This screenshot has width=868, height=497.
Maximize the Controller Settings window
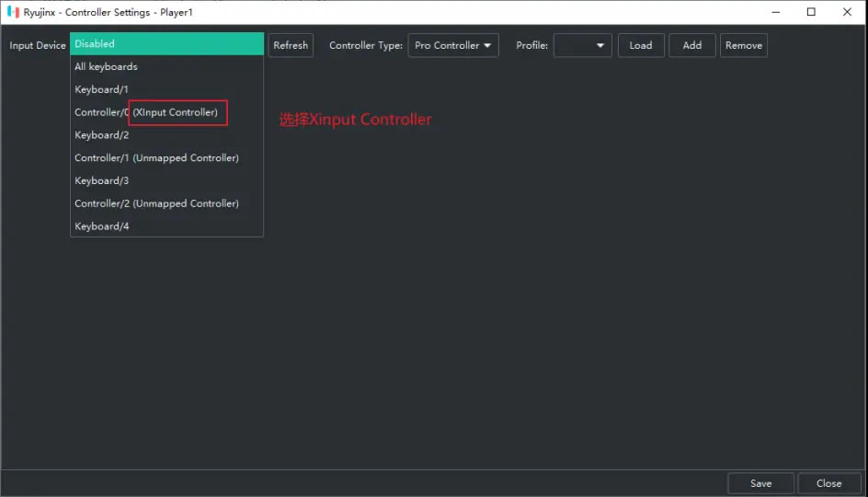click(811, 12)
